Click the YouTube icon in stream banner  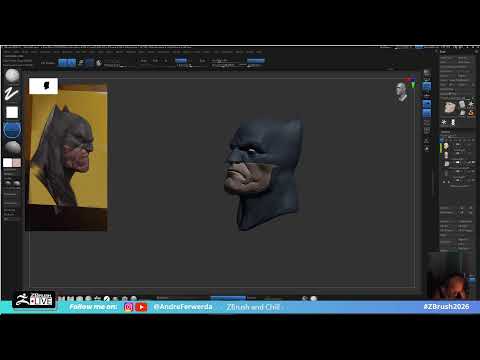pos(141,307)
